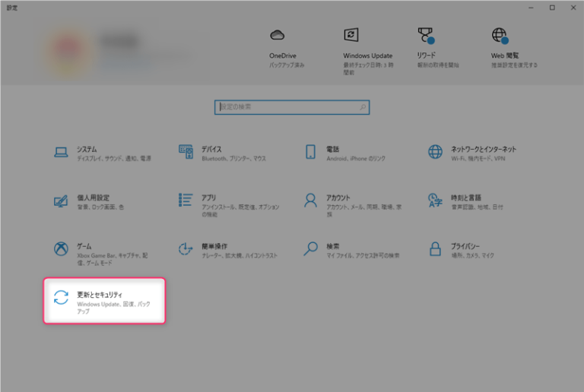Viewport: 584px width, 392px height.
Task: Click the search magnifier button in search box
Action: (363, 107)
